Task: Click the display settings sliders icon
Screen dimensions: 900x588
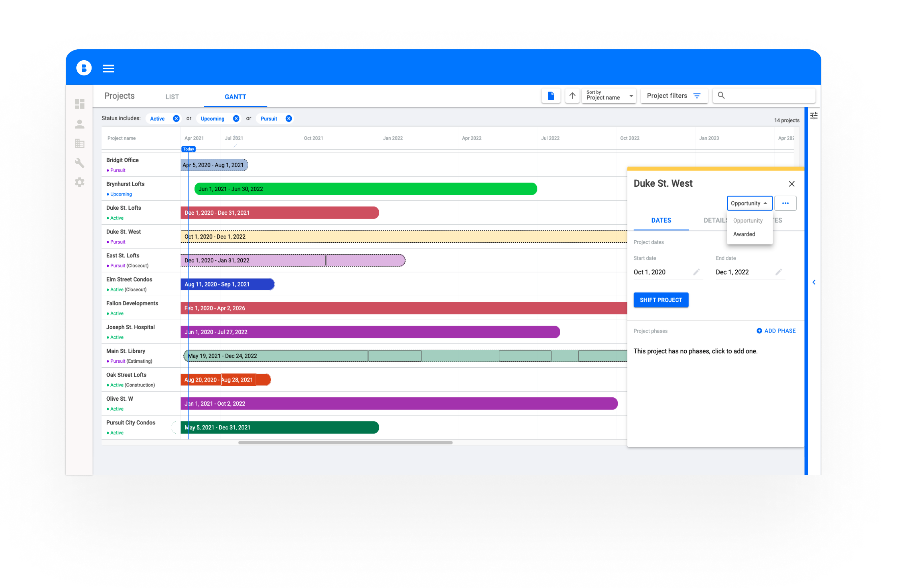Action: (x=813, y=116)
